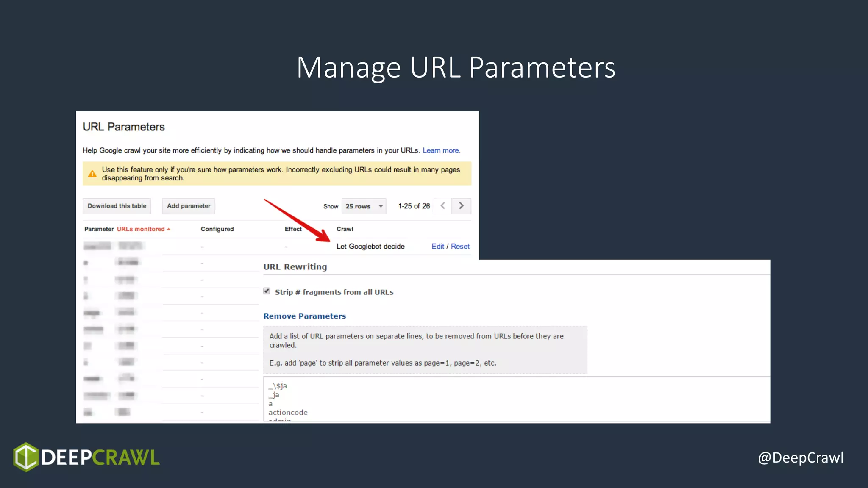Click the '1-25 of 26' pagination text
Image resolution: width=868 pixels, height=488 pixels.
[414, 206]
